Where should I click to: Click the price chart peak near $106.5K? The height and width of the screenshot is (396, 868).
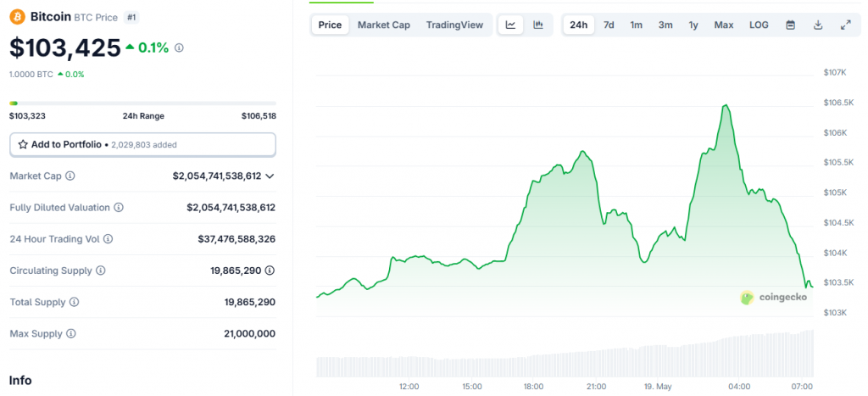[726, 105]
